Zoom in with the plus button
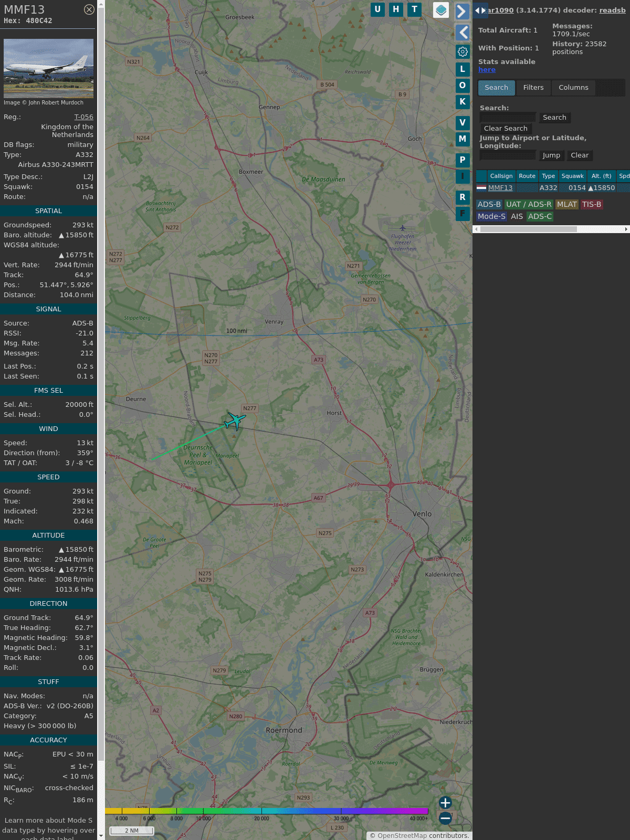This screenshot has width=630, height=840. (x=445, y=803)
